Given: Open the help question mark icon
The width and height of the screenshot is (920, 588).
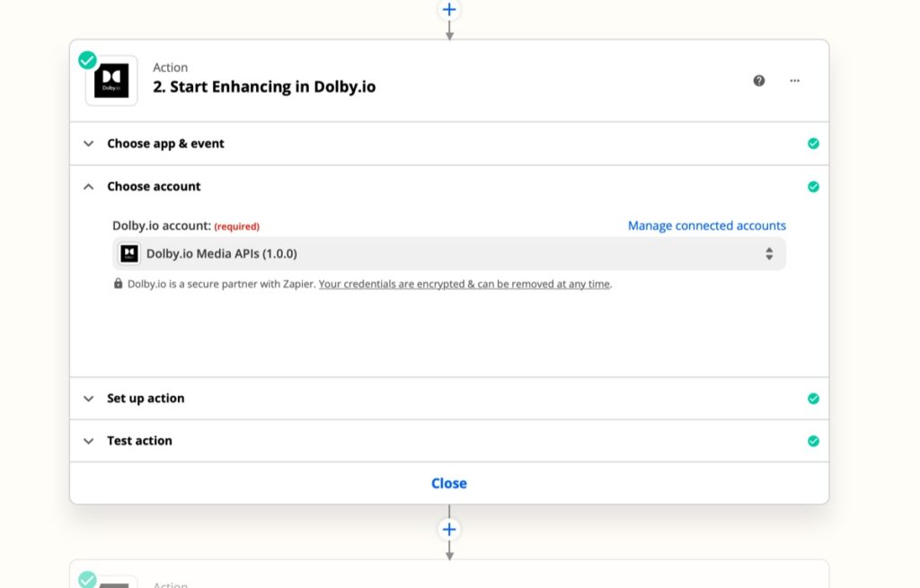Looking at the screenshot, I should coord(758,81).
